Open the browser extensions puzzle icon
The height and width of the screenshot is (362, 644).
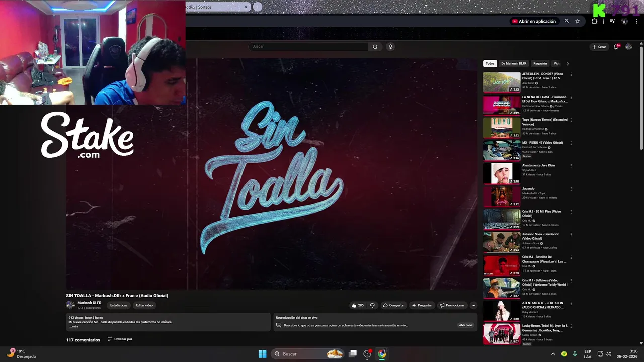(595, 21)
